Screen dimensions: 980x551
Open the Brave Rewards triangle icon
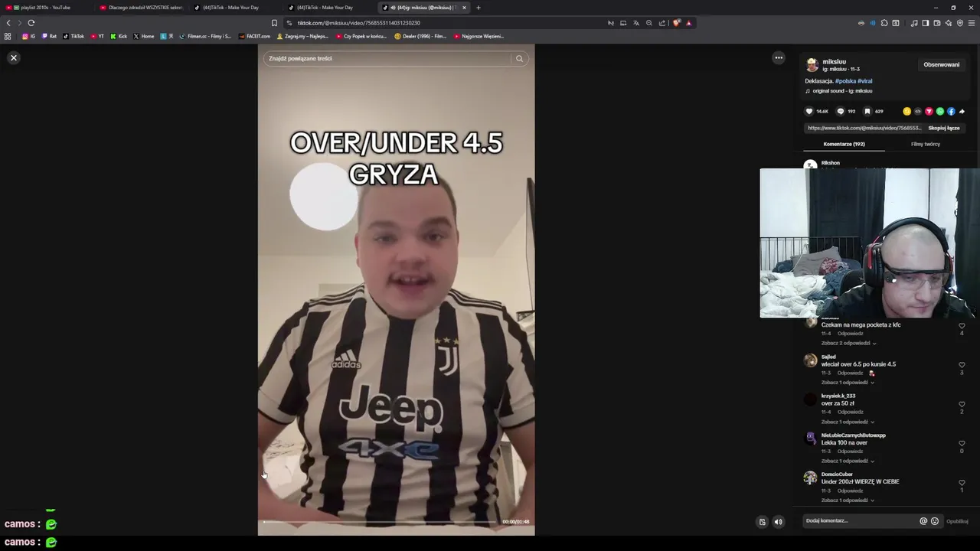(688, 23)
